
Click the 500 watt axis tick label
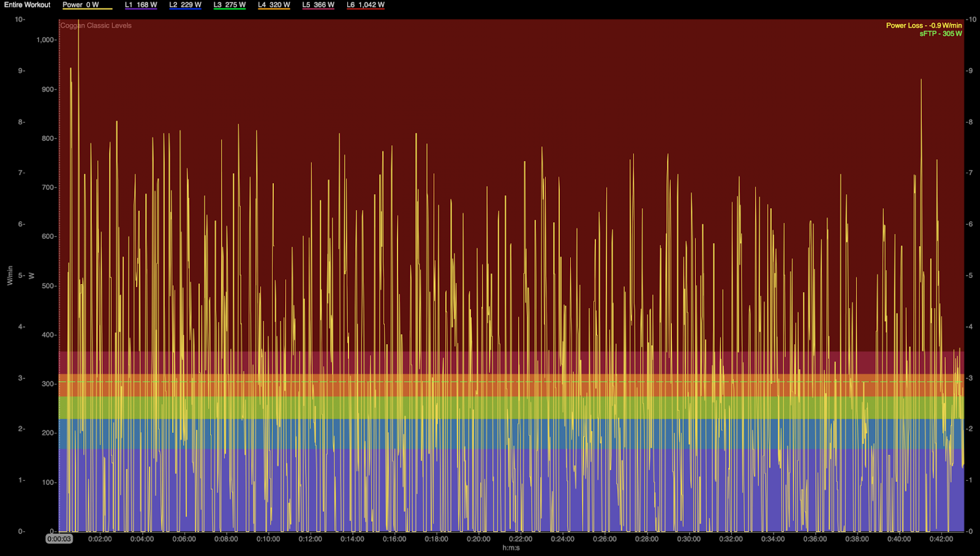48,286
